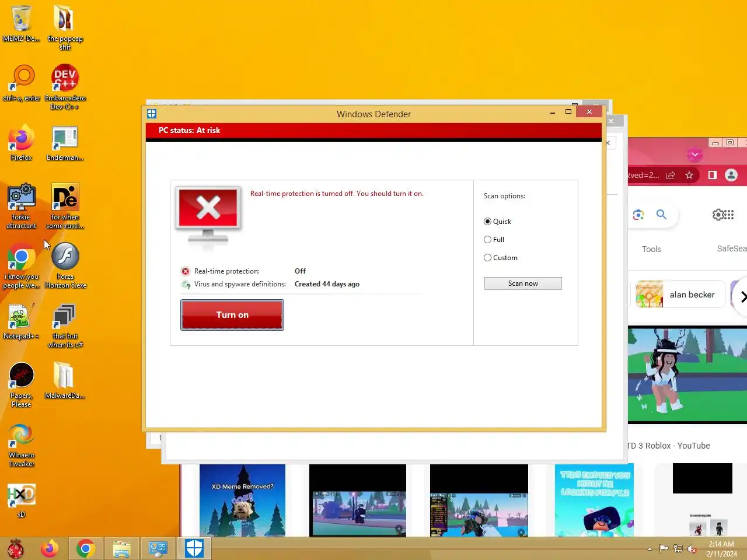Open Google Images Tools menu
The image size is (747, 560).
pos(651,249)
